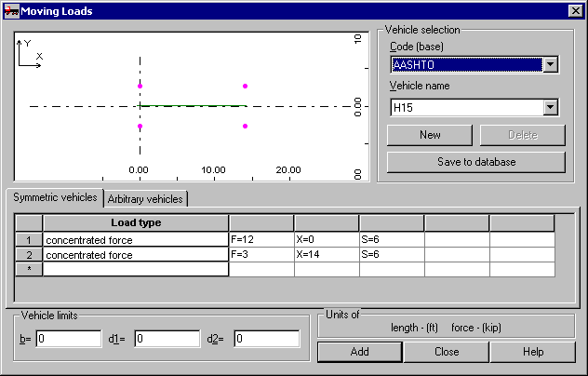Click the Close button
This screenshot has height=376, width=588.
[447, 352]
